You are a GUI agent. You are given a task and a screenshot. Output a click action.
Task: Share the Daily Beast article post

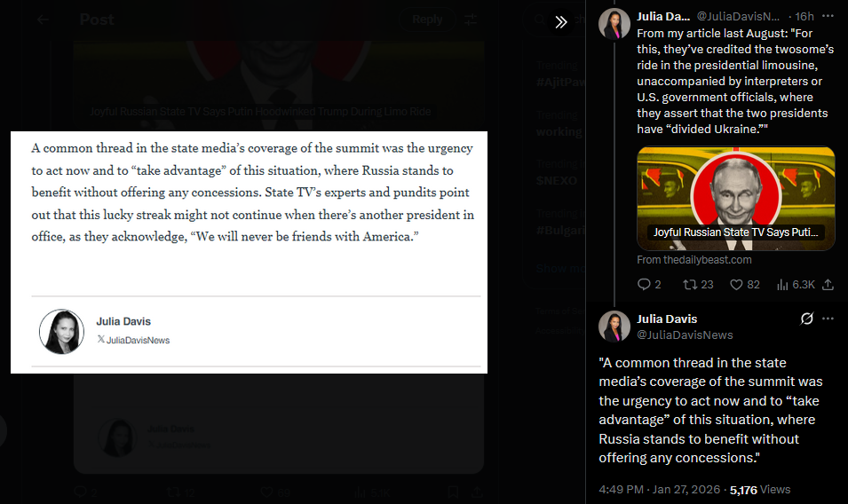(828, 285)
